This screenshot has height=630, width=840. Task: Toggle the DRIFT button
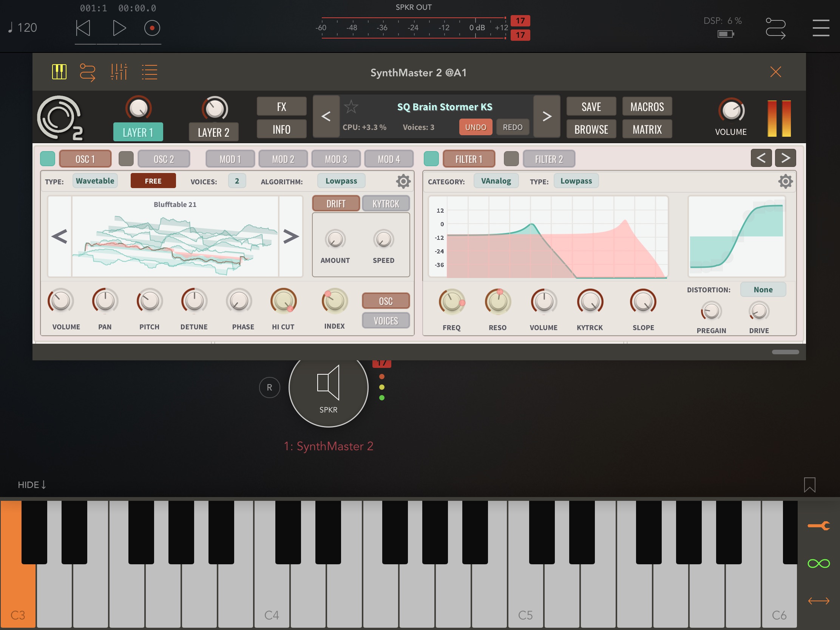point(336,204)
